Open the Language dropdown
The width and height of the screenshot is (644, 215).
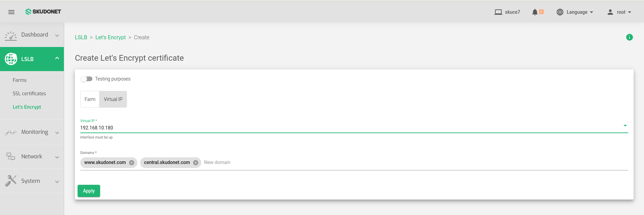(575, 12)
